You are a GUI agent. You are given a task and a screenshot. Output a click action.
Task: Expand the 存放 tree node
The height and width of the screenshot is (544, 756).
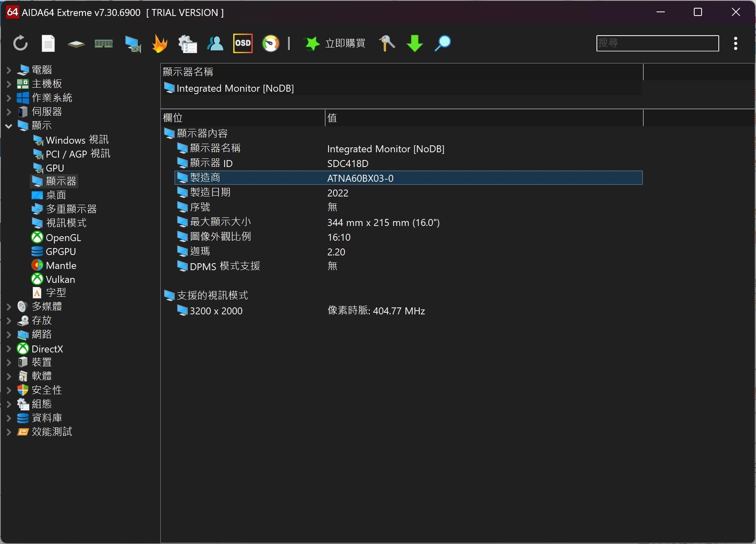(x=9, y=321)
